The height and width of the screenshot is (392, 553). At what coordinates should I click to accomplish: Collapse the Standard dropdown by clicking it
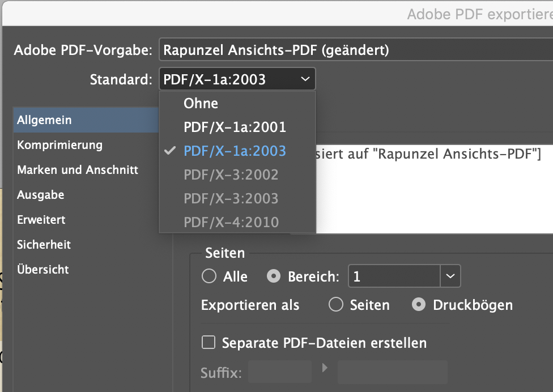(237, 79)
